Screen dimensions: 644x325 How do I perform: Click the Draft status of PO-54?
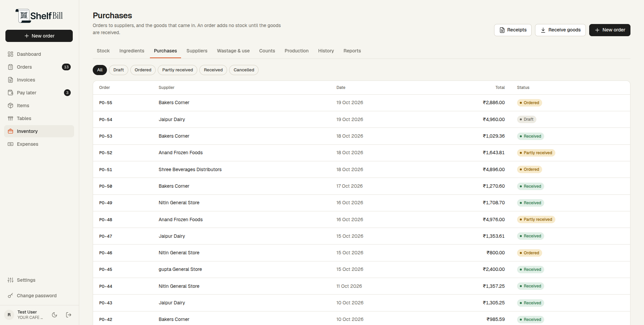pos(527,119)
